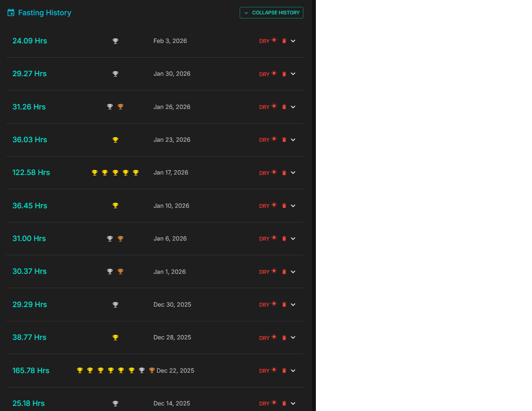Image resolution: width=532 pixels, height=411 pixels.
Task: Delete the Dec 14, 2025 fast entry
Action: (x=284, y=404)
